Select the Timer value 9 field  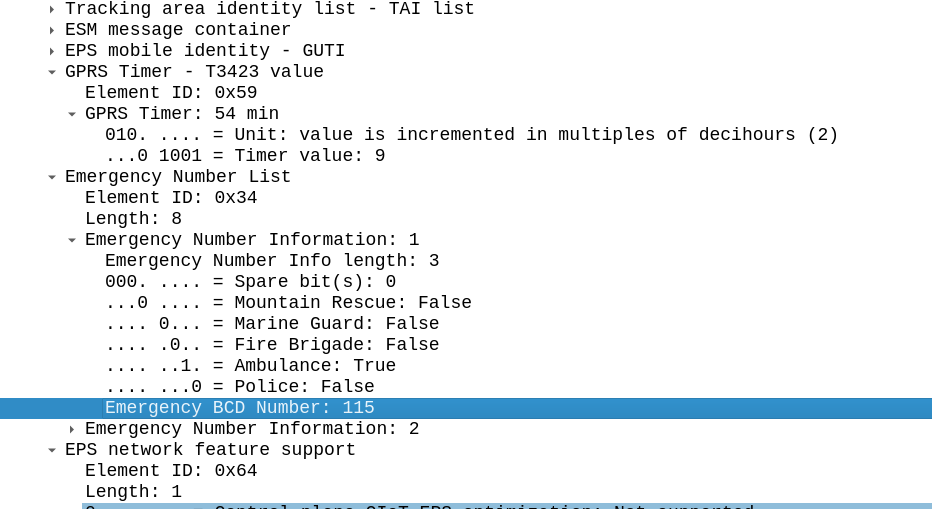pos(244,156)
